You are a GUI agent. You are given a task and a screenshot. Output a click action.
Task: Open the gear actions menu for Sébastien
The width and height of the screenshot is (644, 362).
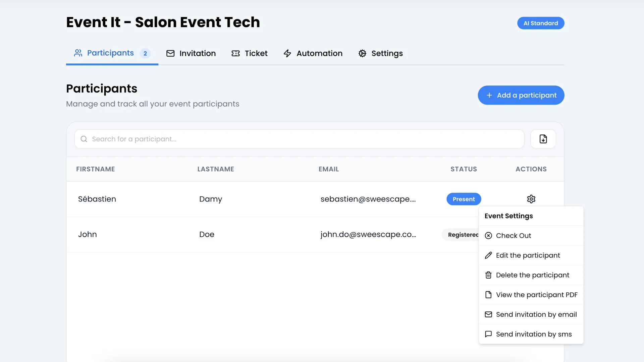coord(531,199)
